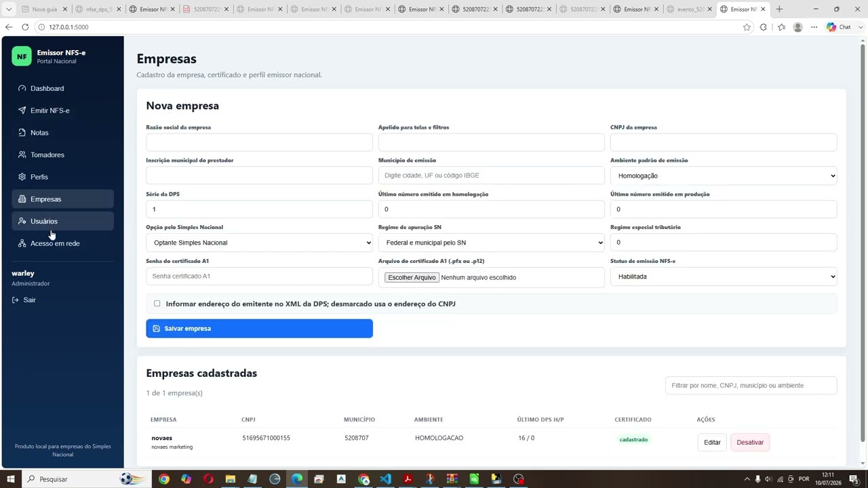Open Dashboard in the sidebar
Screen dimensions: 868x488
click(62, 88)
